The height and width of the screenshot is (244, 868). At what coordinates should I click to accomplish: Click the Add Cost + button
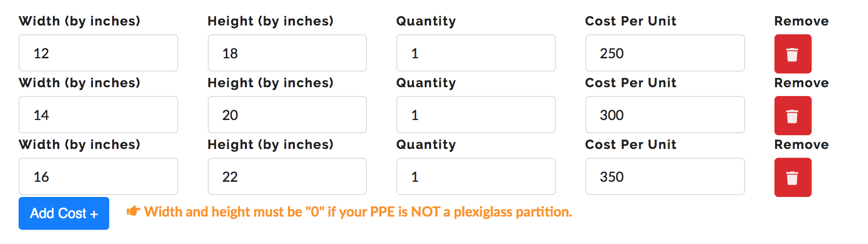coord(64,213)
